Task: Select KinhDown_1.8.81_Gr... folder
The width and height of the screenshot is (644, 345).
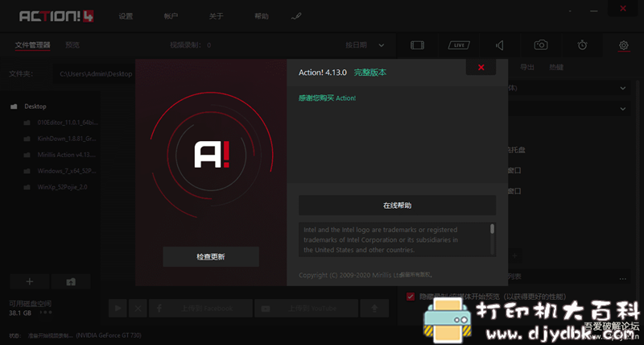Action: pos(67,139)
